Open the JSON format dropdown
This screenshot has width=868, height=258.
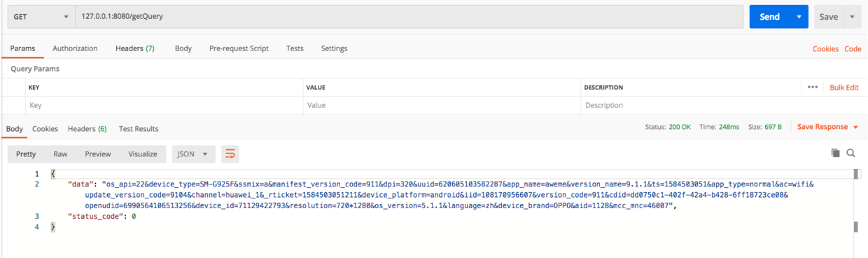click(x=194, y=154)
